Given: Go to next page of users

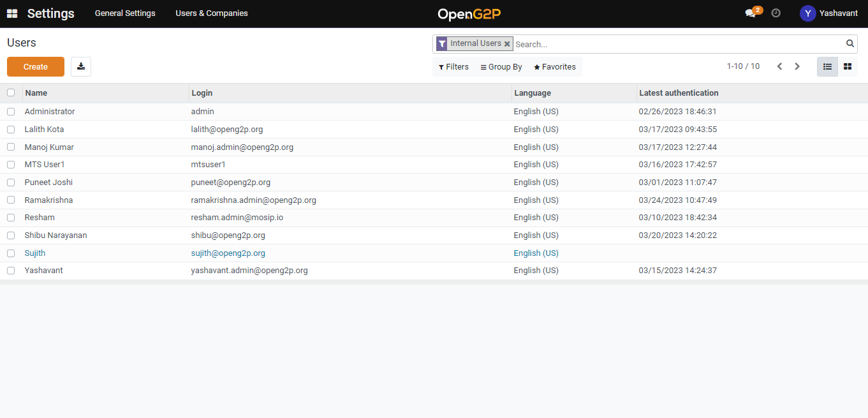Looking at the screenshot, I should pyautogui.click(x=797, y=66).
